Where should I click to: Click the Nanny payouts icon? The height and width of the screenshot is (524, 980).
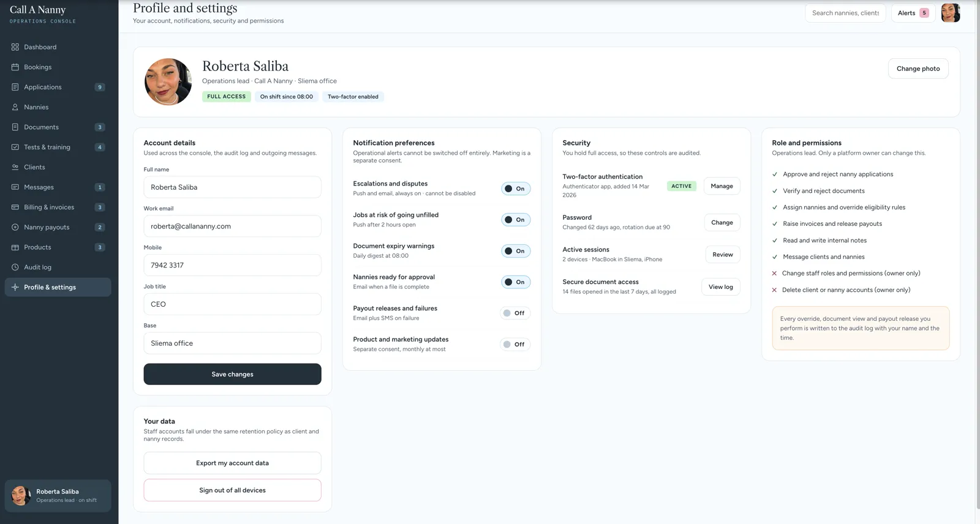tap(15, 227)
